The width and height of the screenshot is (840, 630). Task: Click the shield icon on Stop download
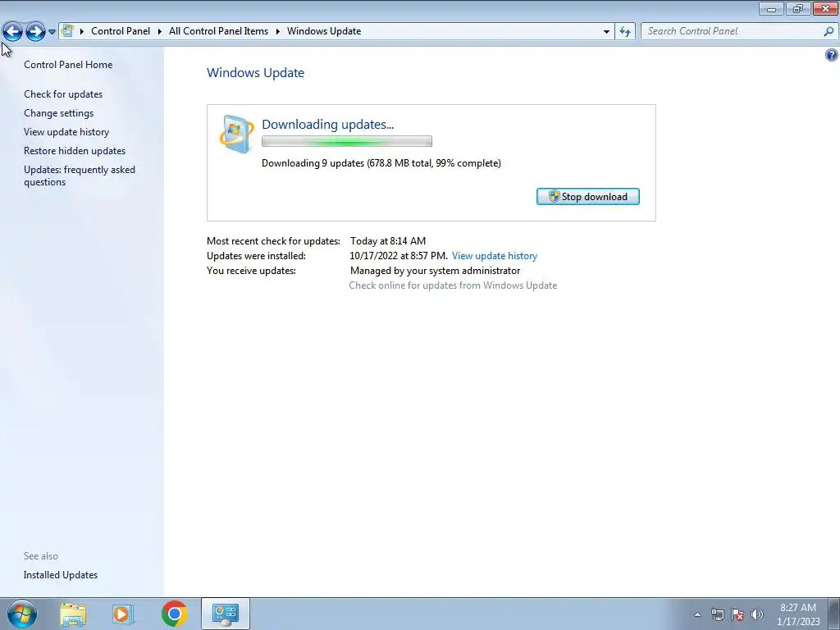554,197
